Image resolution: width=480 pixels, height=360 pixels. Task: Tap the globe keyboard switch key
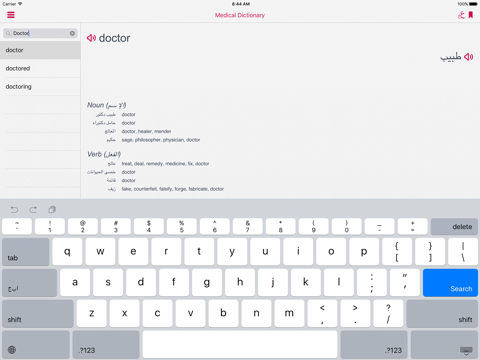tap(36, 345)
